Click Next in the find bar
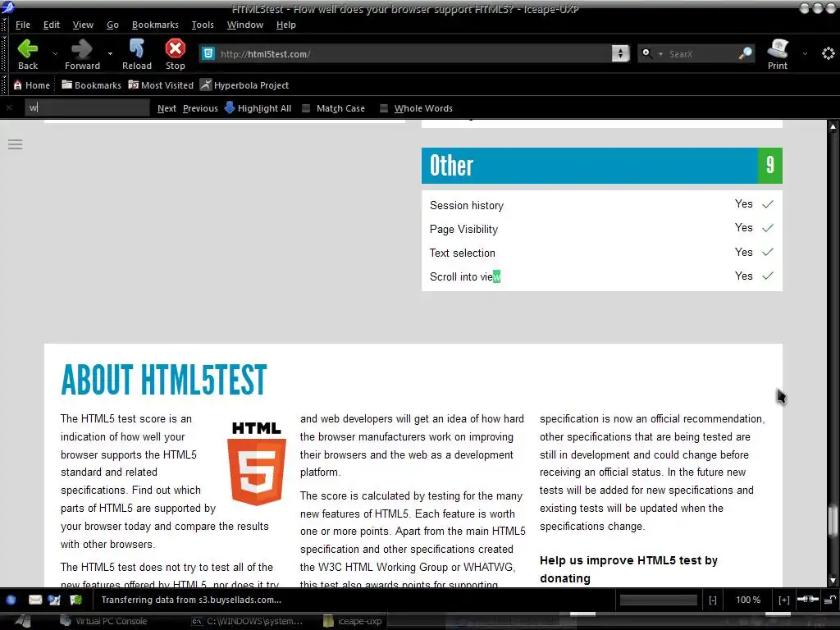 (167, 108)
